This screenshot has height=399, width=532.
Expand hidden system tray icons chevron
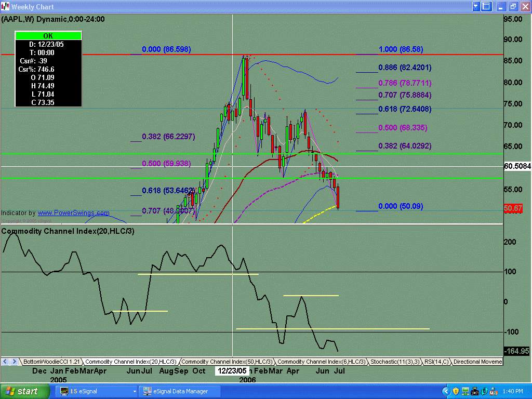click(x=446, y=392)
